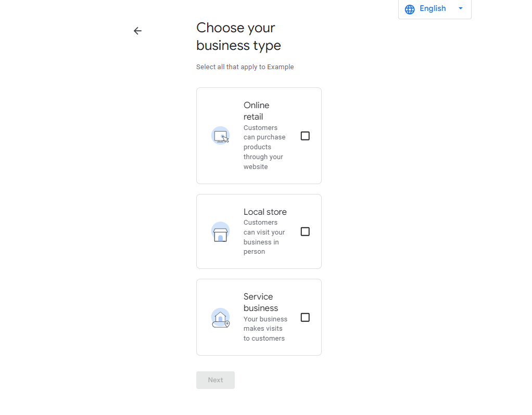This screenshot has height=415, width=532.
Task: Check the Service business checkbox
Action: 305,317
